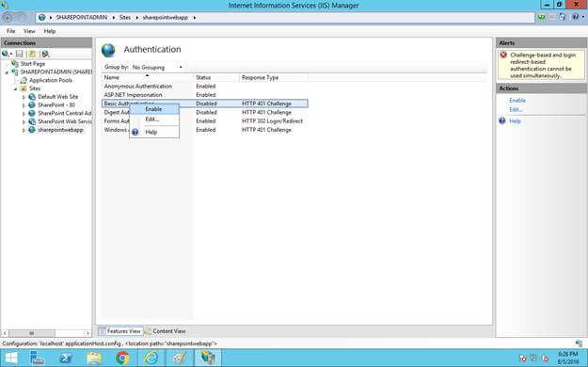Click the Digest Authentication Disabled status cell
This screenshot has width=588, height=367.
(206, 113)
